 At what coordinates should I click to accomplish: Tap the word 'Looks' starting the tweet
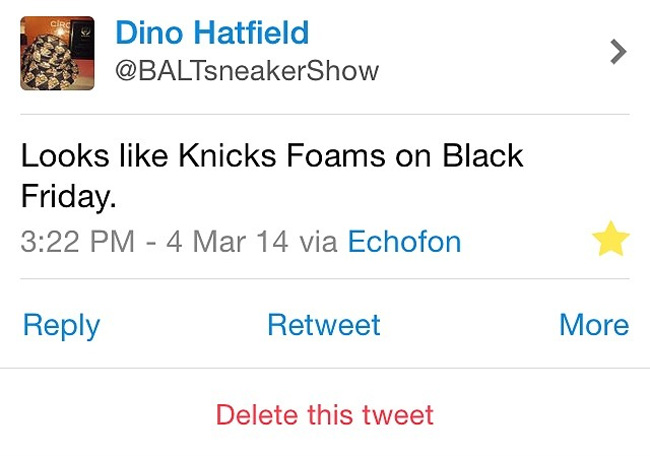click(x=65, y=156)
